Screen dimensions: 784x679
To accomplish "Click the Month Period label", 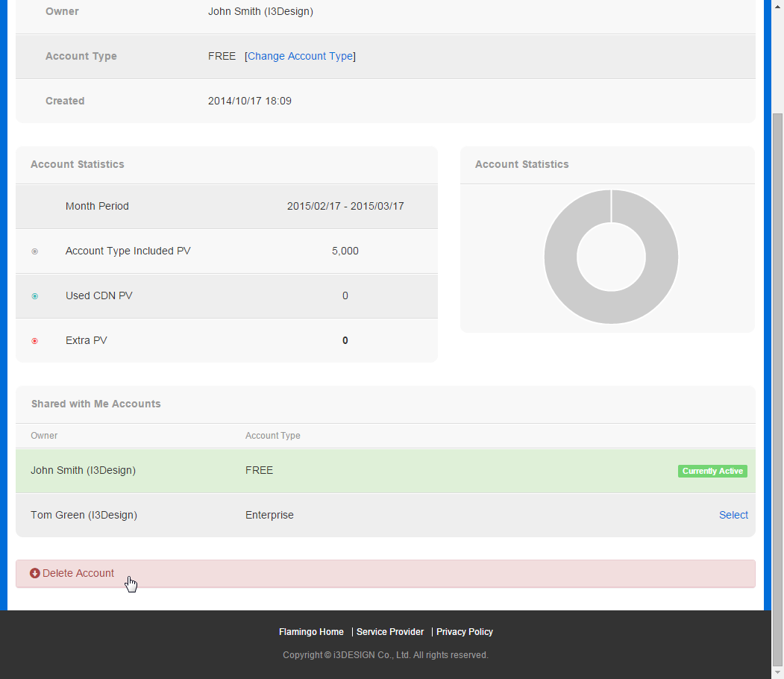I will pyautogui.click(x=97, y=206).
